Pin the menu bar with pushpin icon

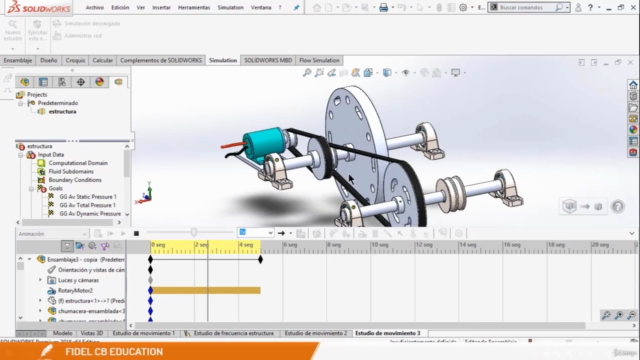(296, 7)
